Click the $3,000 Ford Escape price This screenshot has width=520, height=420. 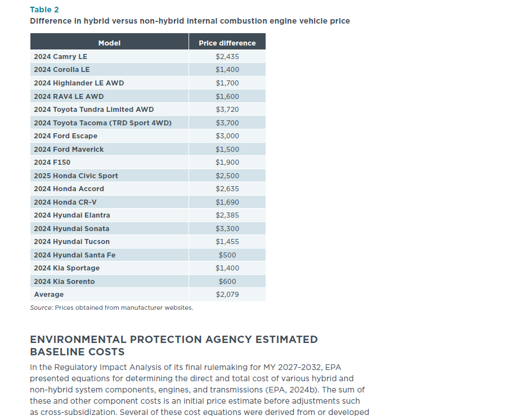tap(227, 136)
